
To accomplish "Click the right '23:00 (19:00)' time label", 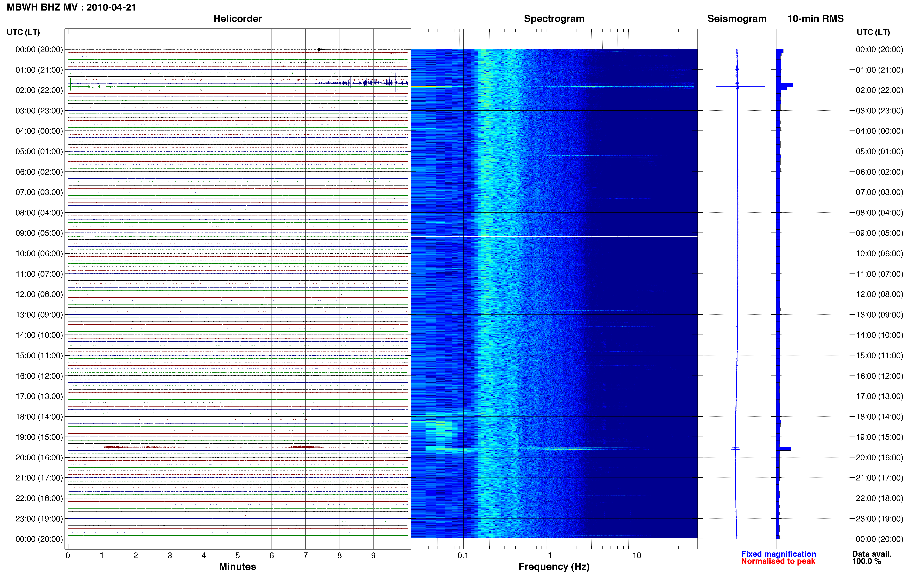I will point(879,519).
